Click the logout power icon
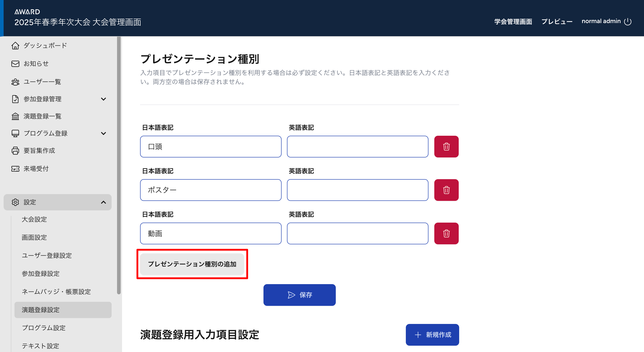 628,21
